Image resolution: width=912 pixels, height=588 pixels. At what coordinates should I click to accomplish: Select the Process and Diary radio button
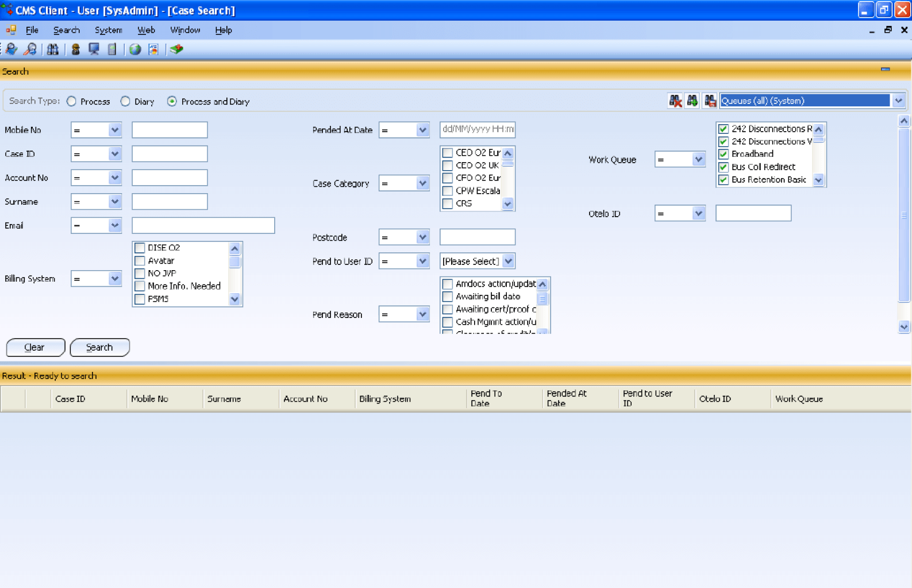tap(172, 101)
